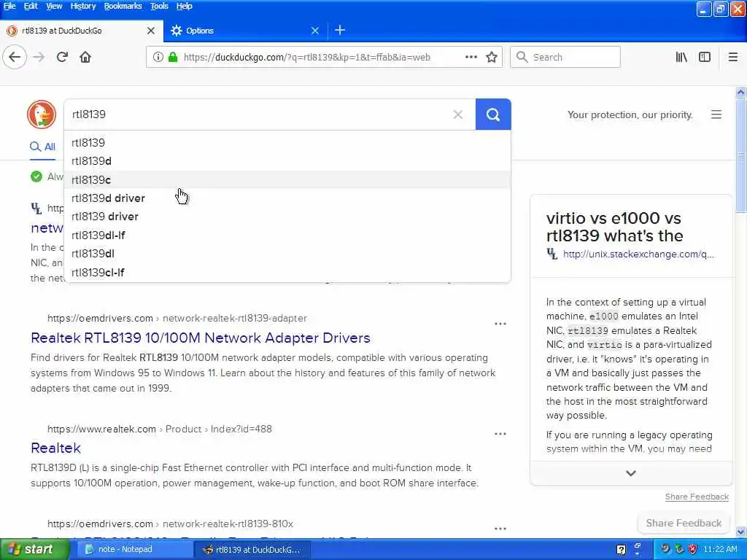
Task: Open options for oemdrivers rtl8139-810x result
Action: click(500, 529)
